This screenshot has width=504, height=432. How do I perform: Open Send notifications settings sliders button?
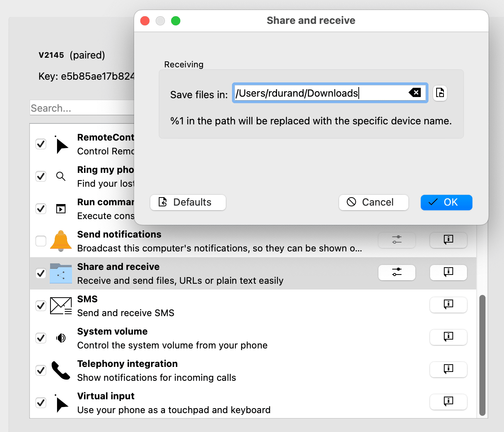tap(396, 240)
